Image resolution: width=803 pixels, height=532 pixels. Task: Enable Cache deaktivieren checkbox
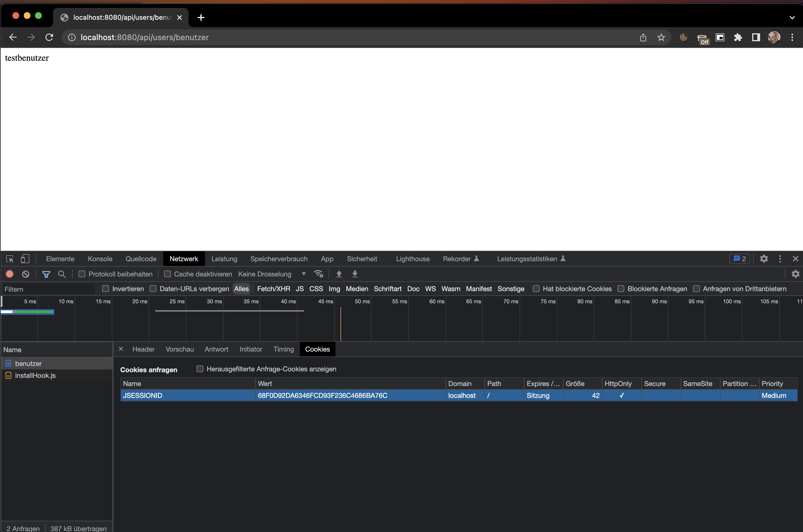click(x=167, y=274)
